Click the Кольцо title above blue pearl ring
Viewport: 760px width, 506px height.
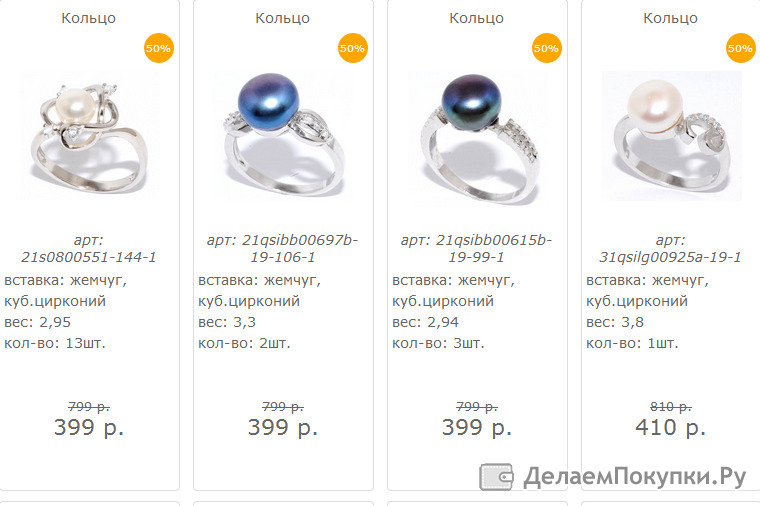(x=283, y=18)
